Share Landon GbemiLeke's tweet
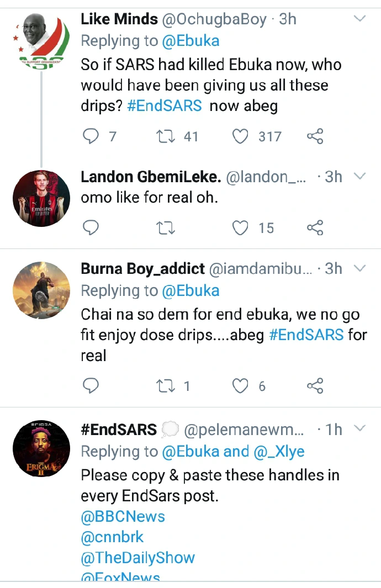Image resolution: width=381 pixels, height=588 pixels. [315, 227]
